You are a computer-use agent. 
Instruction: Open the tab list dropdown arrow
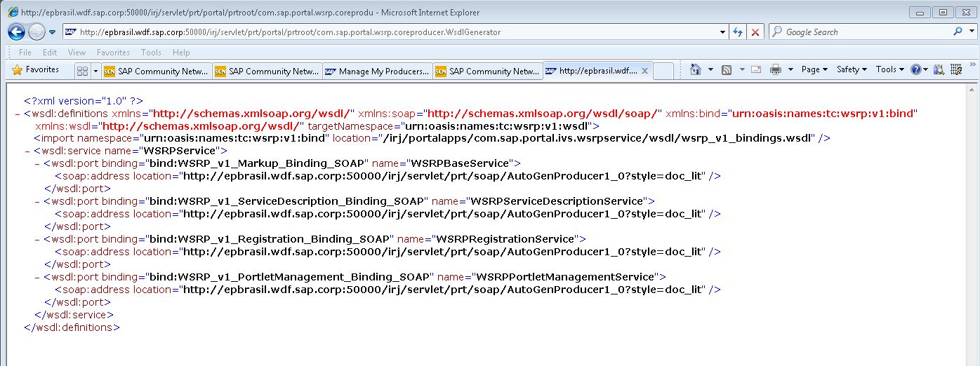pyautogui.click(x=95, y=71)
